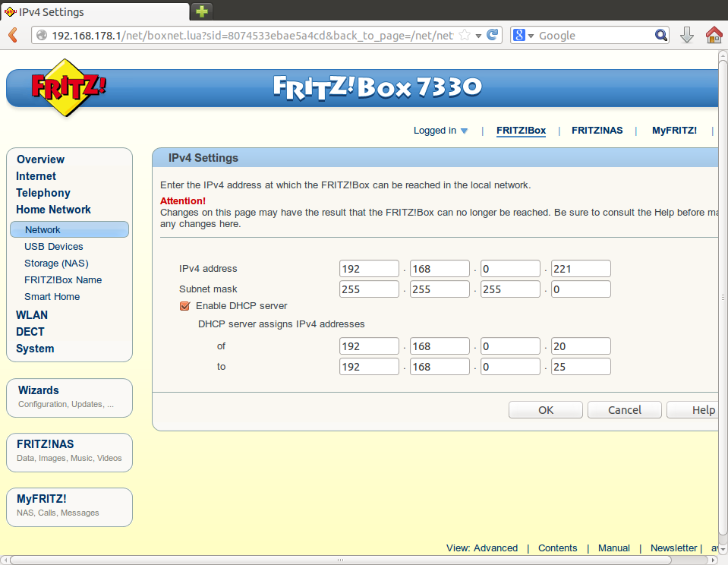
Task: Click DHCP 'of' last octet 20 field
Action: (581, 346)
